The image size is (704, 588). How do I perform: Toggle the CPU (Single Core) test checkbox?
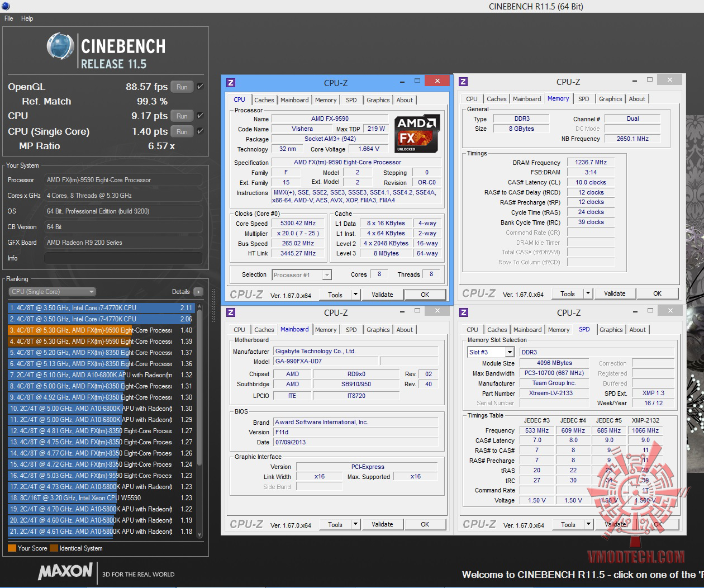pos(200,131)
